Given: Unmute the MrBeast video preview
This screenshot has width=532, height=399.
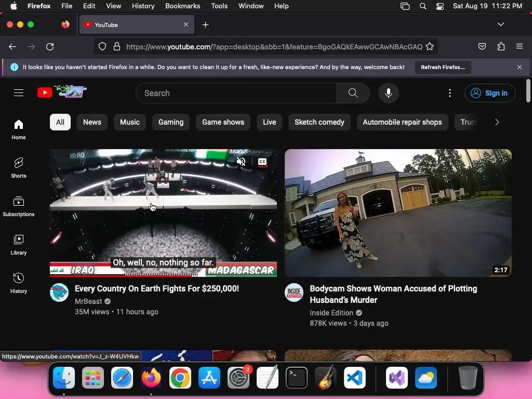Looking at the screenshot, I should pos(241,162).
